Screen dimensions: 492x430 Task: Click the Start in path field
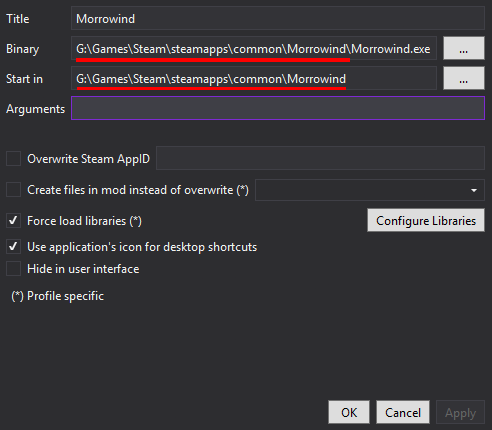click(x=254, y=79)
